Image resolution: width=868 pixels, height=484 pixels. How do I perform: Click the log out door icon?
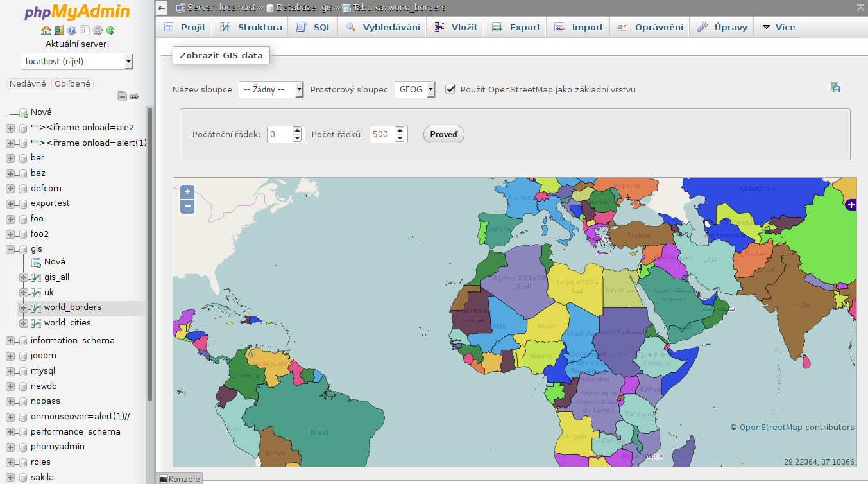pyautogui.click(x=59, y=30)
